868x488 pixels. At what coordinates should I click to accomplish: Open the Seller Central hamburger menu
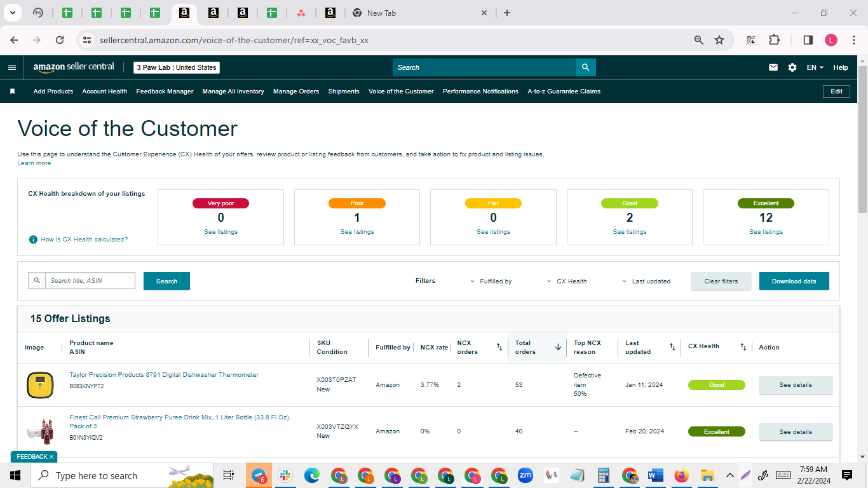click(12, 67)
